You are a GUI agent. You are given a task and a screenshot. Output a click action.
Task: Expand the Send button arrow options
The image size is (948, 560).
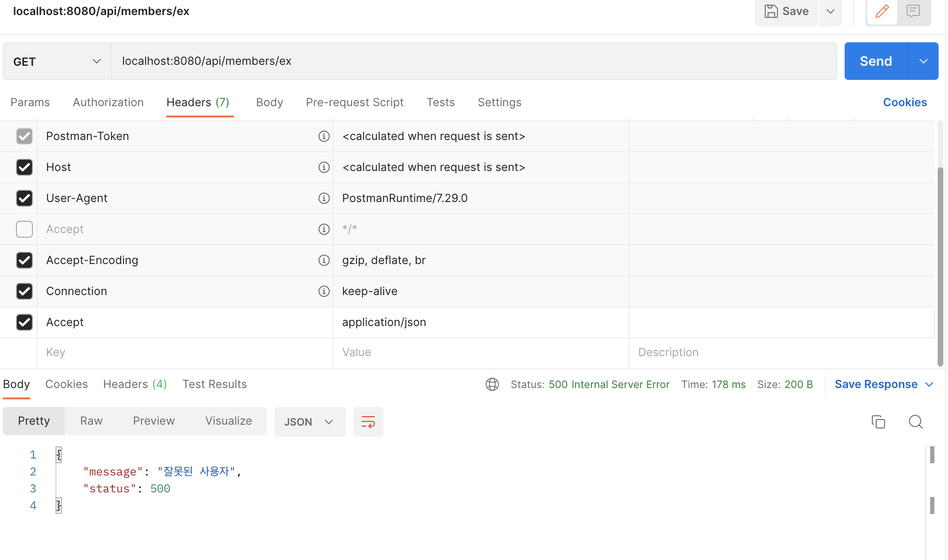point(923,62)
